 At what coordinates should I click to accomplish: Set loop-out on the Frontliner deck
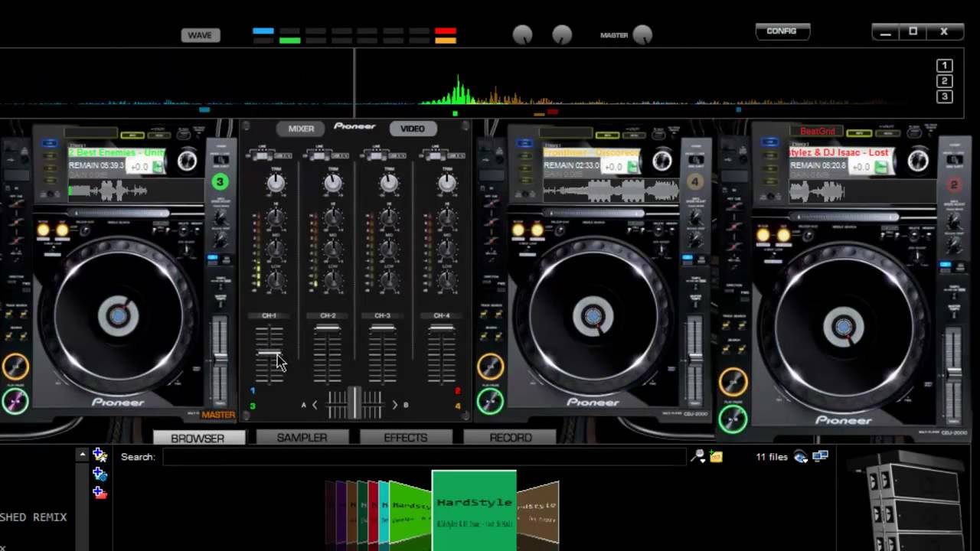(537, 230)
